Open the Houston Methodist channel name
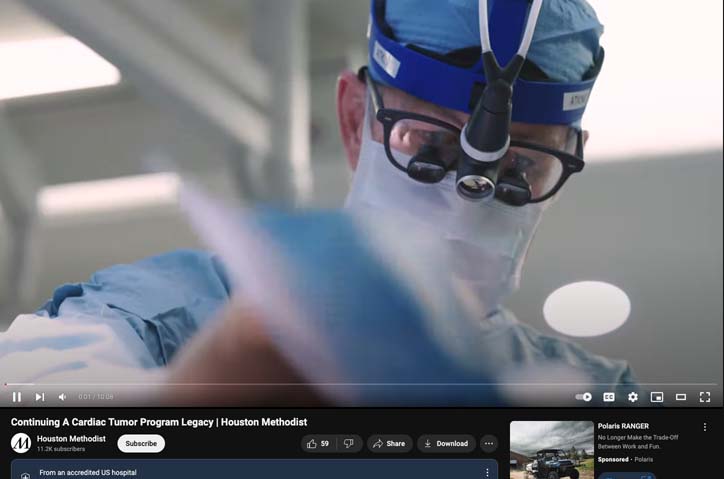This screenshot has width=724, height=479. (71, 438)
